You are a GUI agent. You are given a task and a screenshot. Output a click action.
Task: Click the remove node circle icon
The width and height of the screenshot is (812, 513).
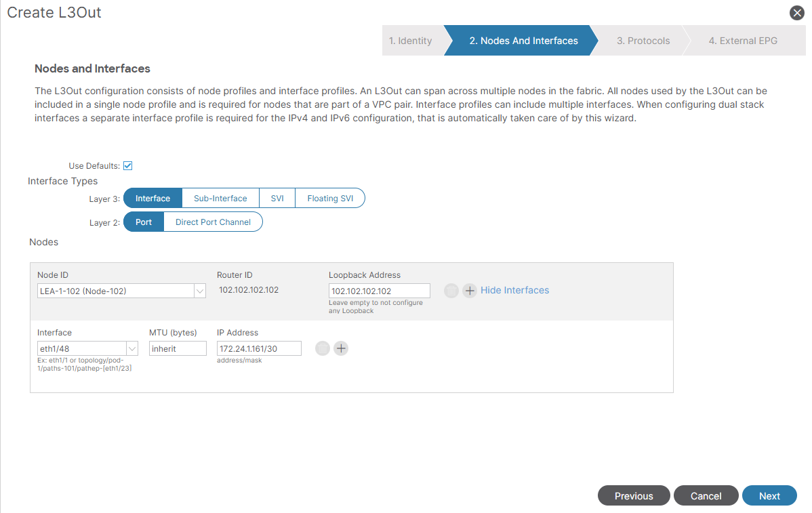[x=451, y=291]
